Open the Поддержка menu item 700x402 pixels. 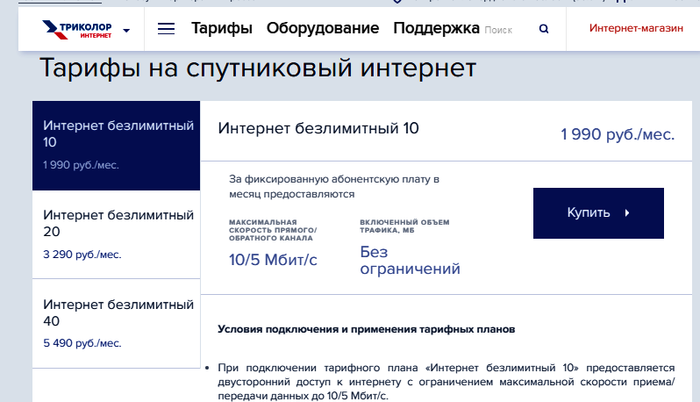click(x=436, y=28)
